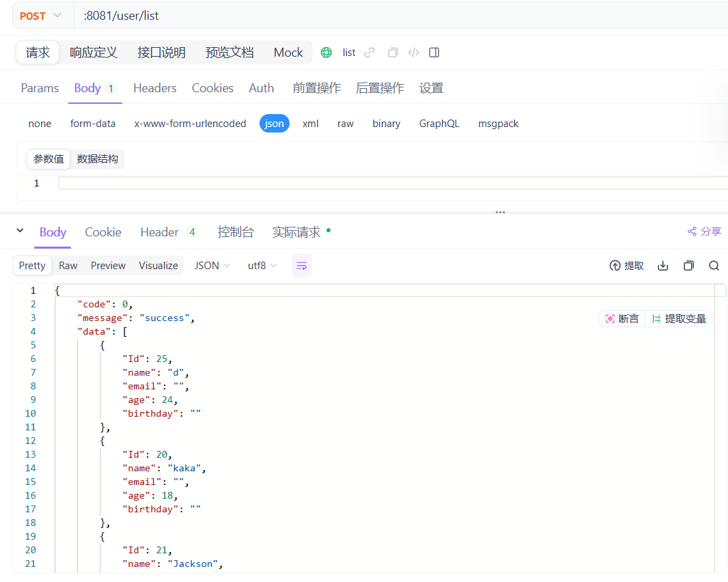This screenshot has width=728, height=582.
Task: Select the GraphQL body type
Action: click(x=439, y=124)
